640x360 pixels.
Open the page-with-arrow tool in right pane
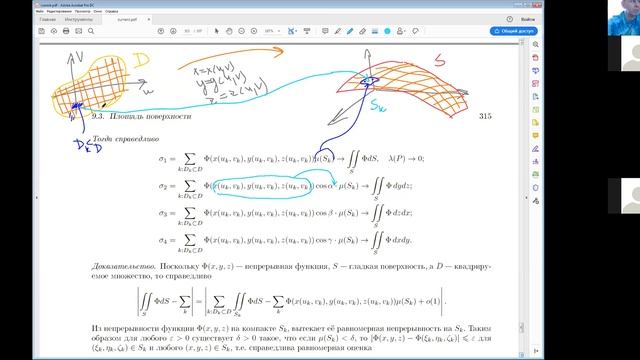click(536, 97)
